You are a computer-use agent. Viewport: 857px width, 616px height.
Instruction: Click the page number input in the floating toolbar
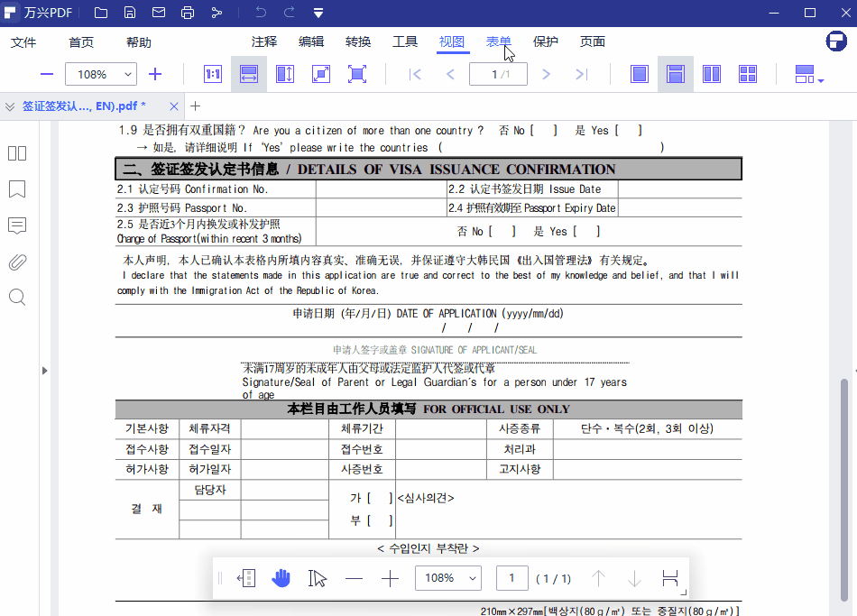511,577
